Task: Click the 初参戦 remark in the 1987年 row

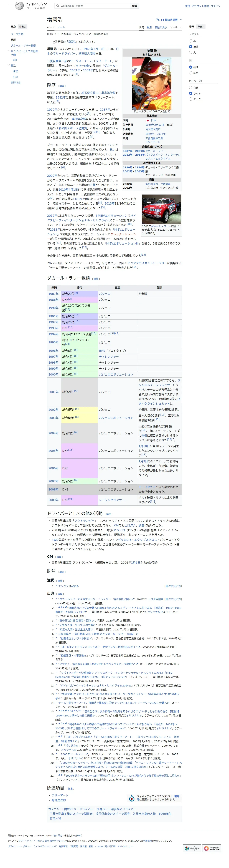Action: pyautogui.click(x=143, y=294)
